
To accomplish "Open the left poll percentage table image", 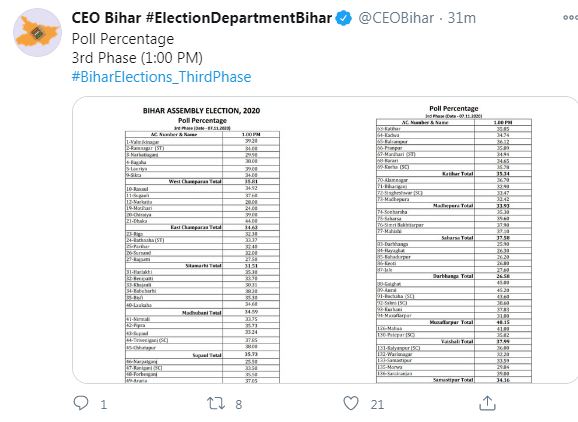I will 202,243.
